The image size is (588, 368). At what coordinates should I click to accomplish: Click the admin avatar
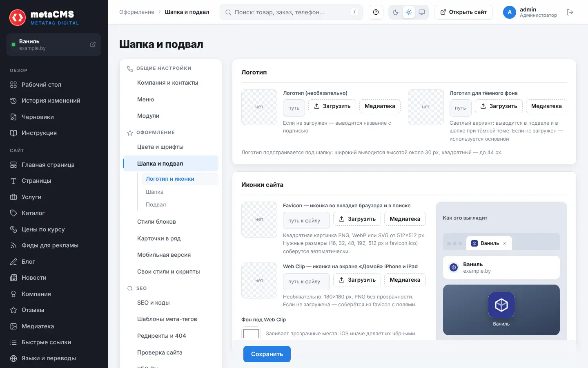coord(510,12)
